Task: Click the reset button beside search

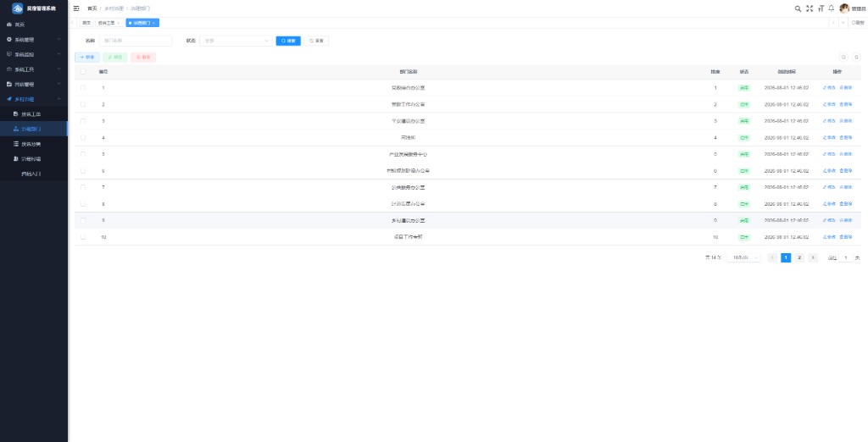Action: [316, 41]
